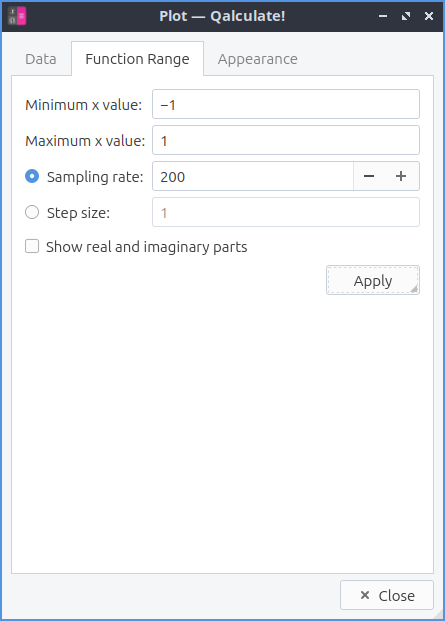The width and height of the screenshot is (445, 621).
Task: Minimize the Plot window
Action: (x=383, y=16)
